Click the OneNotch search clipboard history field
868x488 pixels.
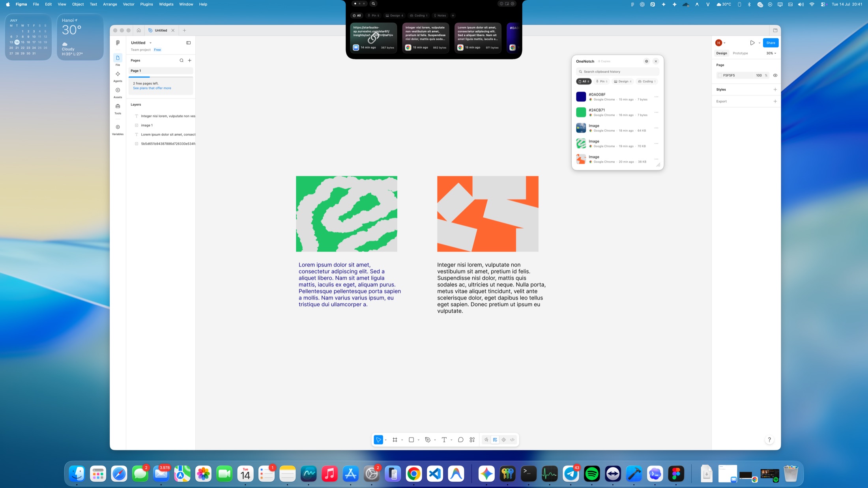pyautogui.click(x=617, y=71)
